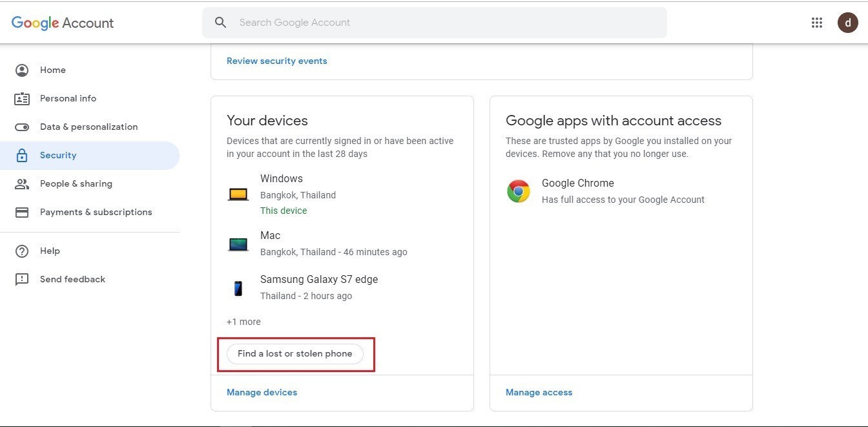Screen dimensions: 868x427
Task: Click the Manage access link
Action: pos(539,392)
